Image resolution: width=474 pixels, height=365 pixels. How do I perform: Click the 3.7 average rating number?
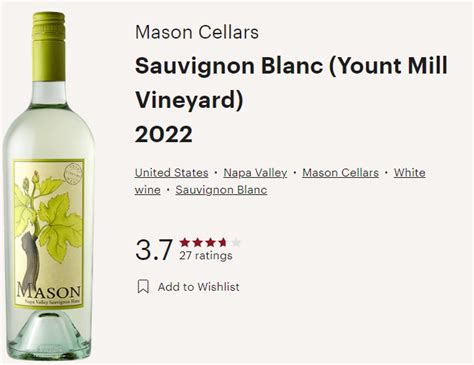(154, 250)
